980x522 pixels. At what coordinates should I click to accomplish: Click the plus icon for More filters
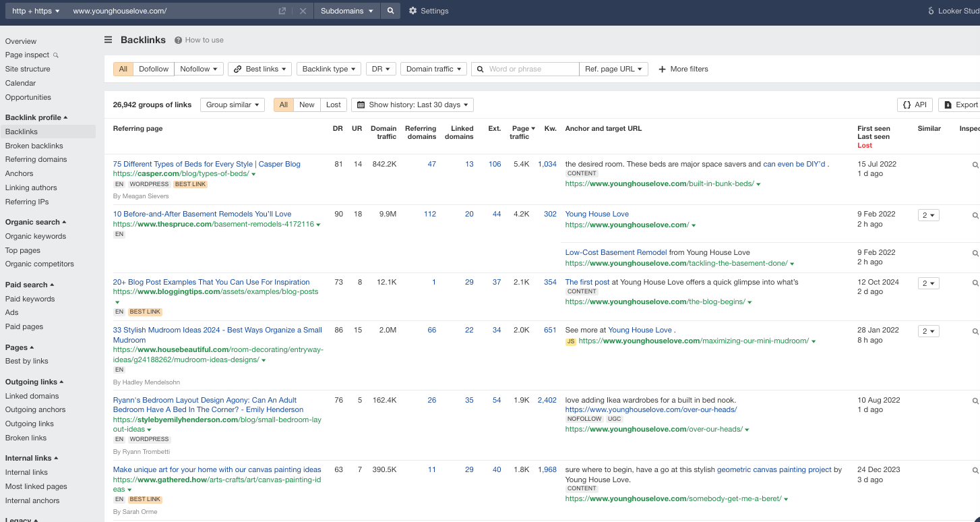[662, 69]
